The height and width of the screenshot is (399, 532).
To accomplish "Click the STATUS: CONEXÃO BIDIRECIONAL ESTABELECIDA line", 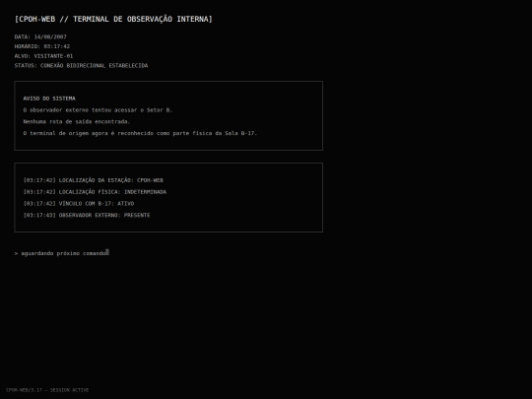I will [x=81, y=65].
